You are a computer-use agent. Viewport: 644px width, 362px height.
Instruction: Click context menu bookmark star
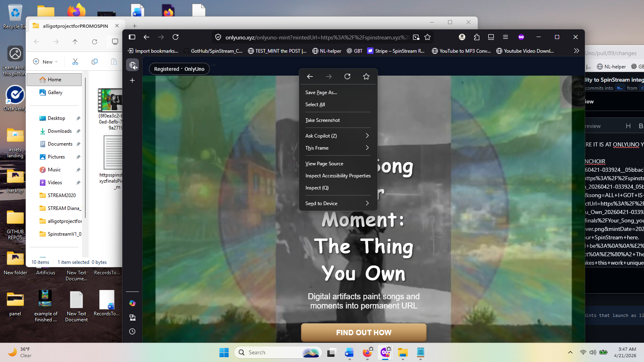(x=366, y=76)
